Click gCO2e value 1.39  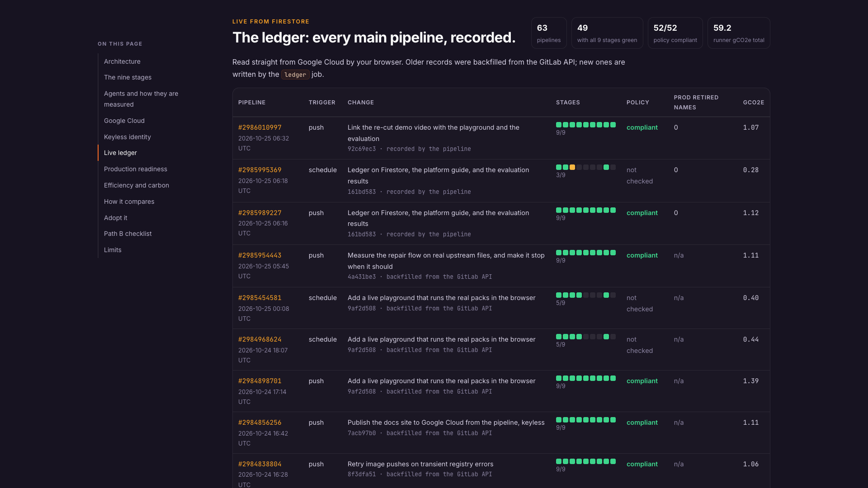[751, 381]
